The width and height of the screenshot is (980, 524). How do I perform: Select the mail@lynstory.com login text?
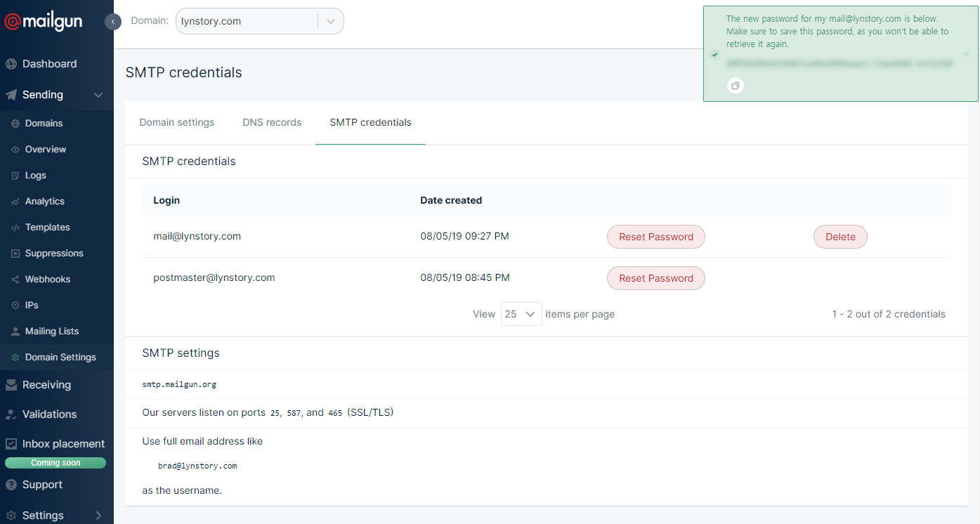coord(197,237)
